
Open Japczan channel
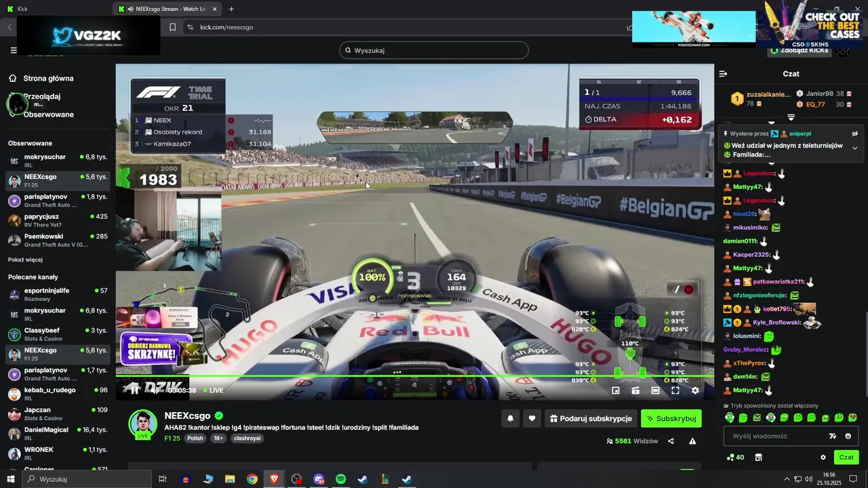pyautogui.click(x=58, y=413)
